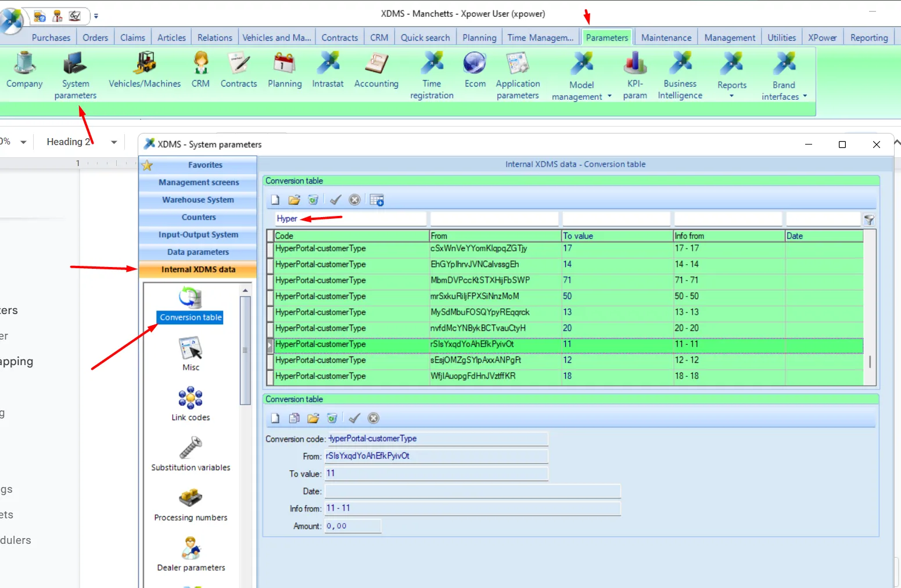Image resolution: width=901 pixels, height=588 pixels.
Task: Open Dealer parameters in sidebar
Action: [191, 554]
